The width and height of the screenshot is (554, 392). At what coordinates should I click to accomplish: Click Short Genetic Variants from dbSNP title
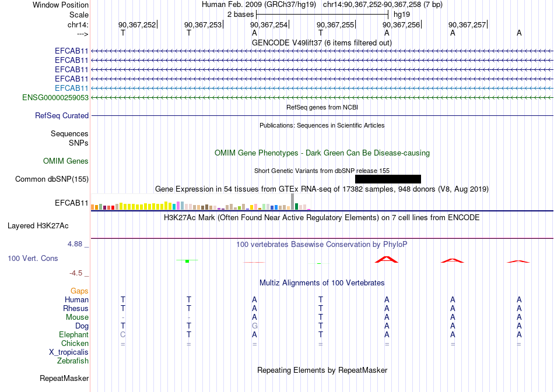click(322, 171)
